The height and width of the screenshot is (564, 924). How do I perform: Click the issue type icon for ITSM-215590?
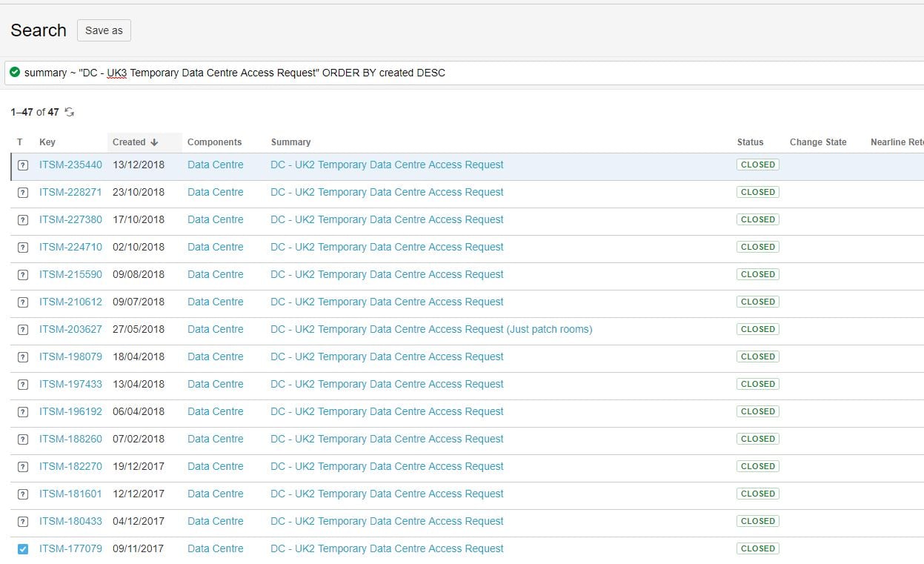(23, 275)
